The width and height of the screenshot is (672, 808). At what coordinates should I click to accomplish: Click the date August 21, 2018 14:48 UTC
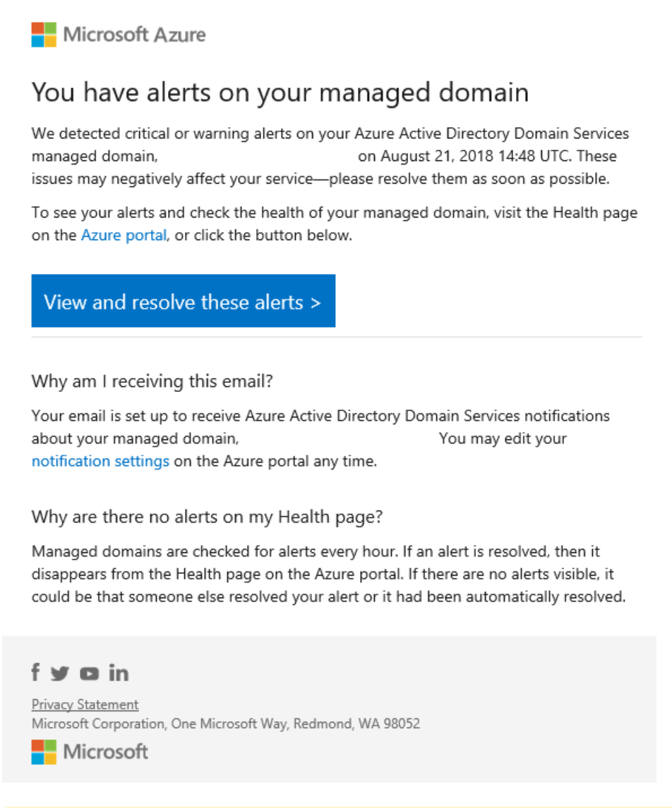pos(476,155)
